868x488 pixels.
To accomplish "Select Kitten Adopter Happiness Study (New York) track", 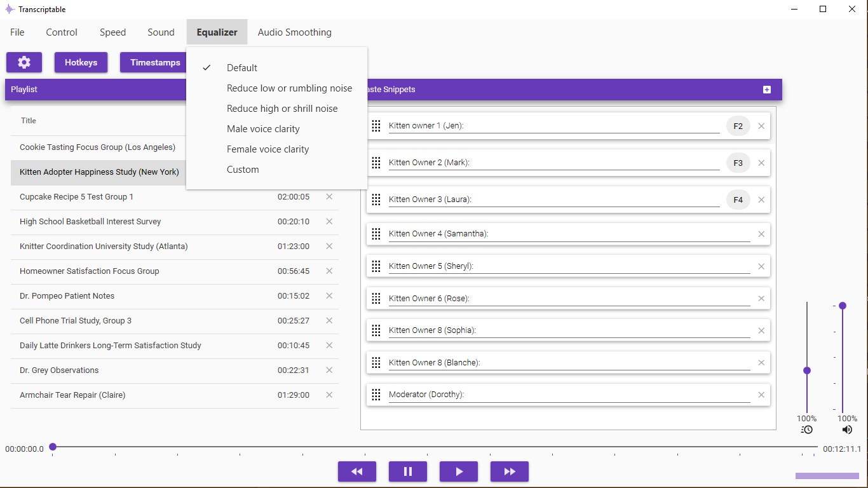I will [x=99, y=172].
